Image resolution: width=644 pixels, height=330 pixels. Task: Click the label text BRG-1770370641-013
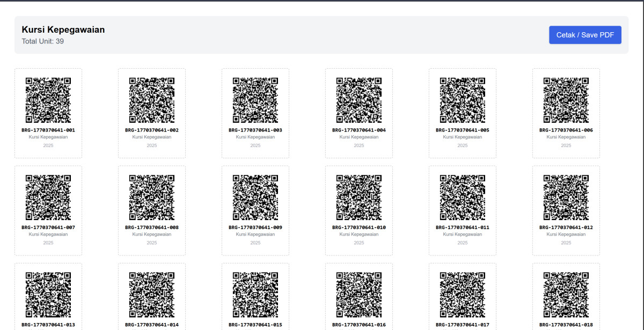coord(48,325)
